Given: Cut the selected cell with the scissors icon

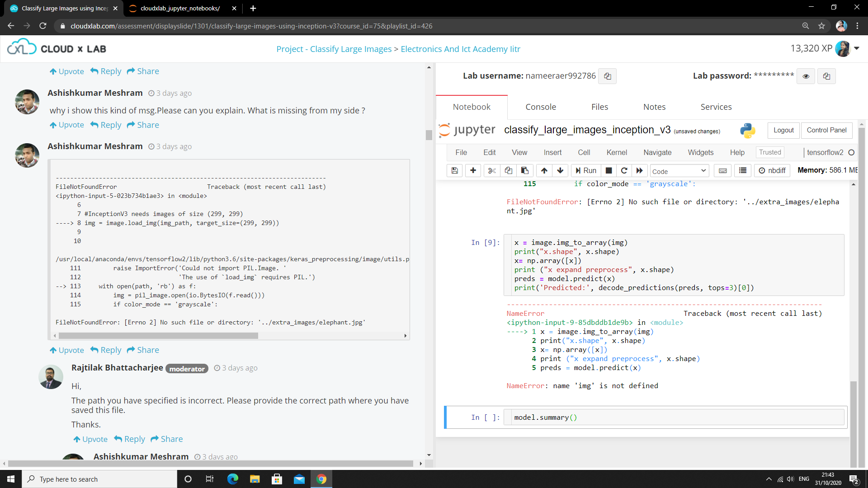Looking at the screenshot, I should tap(492, 170).
